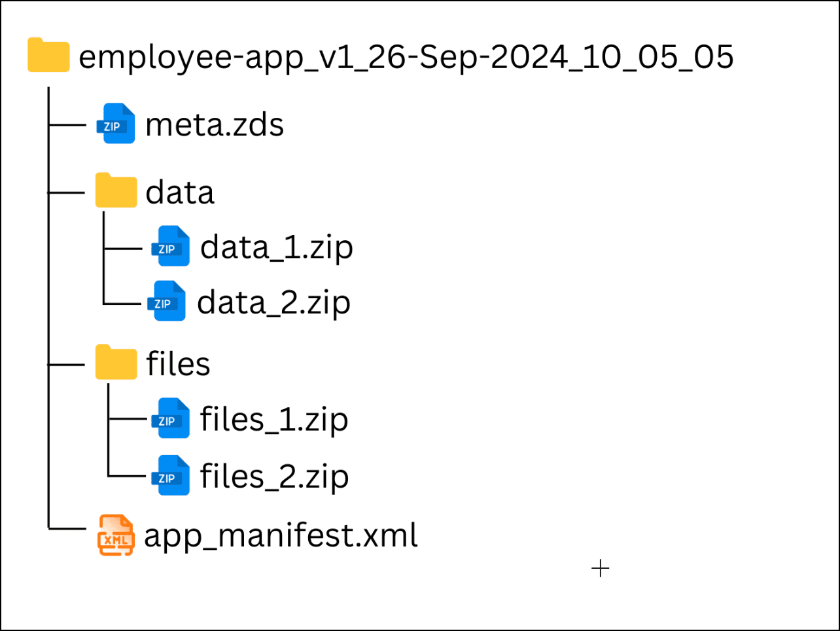Click the branch line leading to meta.zds
The width and height of the screenshot is (840, 631).
pyautogui.click(x=67, y=124)
